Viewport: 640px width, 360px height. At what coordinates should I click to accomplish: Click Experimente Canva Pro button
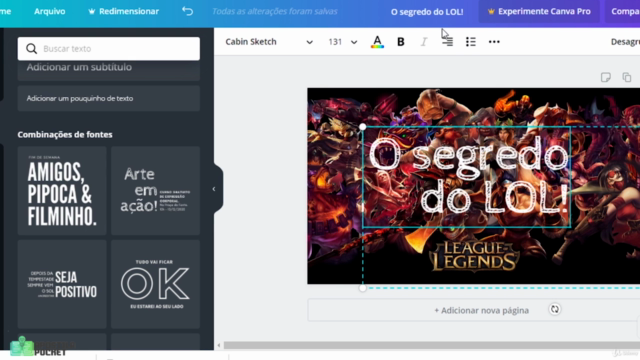[x=539, y=11]
